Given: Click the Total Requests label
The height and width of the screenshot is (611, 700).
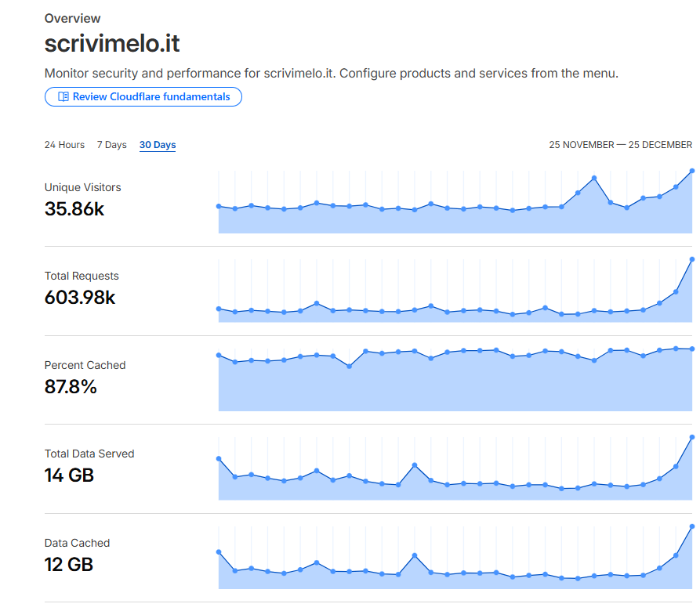Looking at the screenshot, I should [82, 276].
